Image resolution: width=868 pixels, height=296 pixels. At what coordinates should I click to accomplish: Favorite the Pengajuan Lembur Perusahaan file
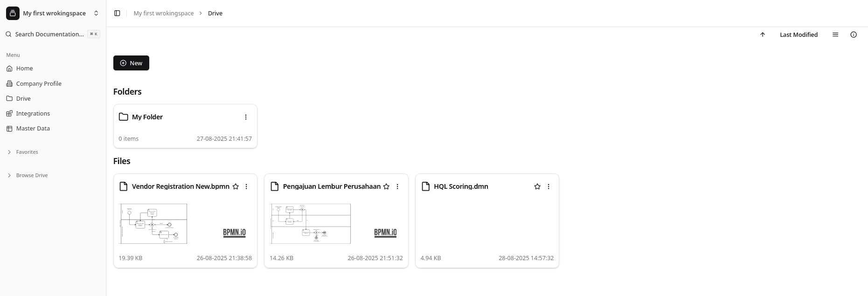click(386, 186)
